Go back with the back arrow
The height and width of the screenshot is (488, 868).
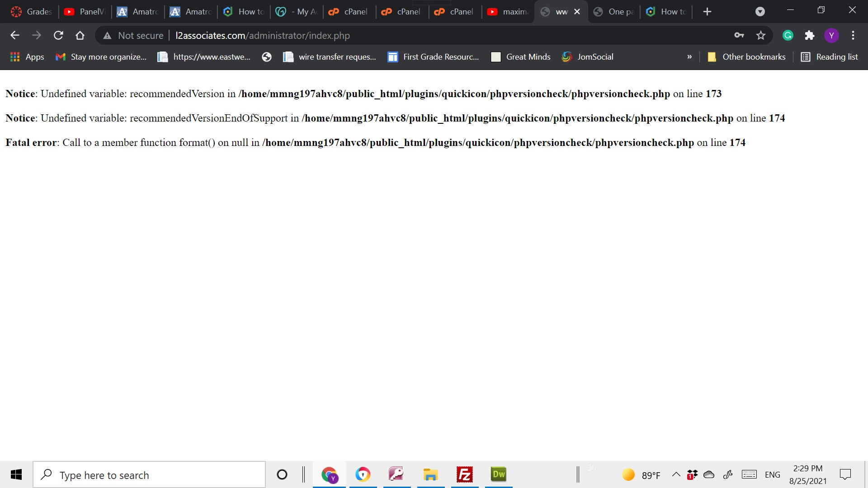(15, 35)
